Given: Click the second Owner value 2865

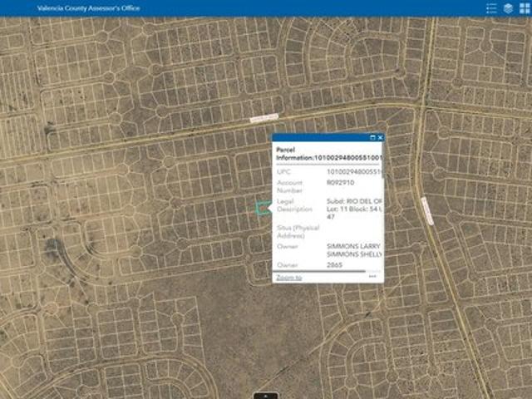Looking at the screenshot, I should (335, 264).
